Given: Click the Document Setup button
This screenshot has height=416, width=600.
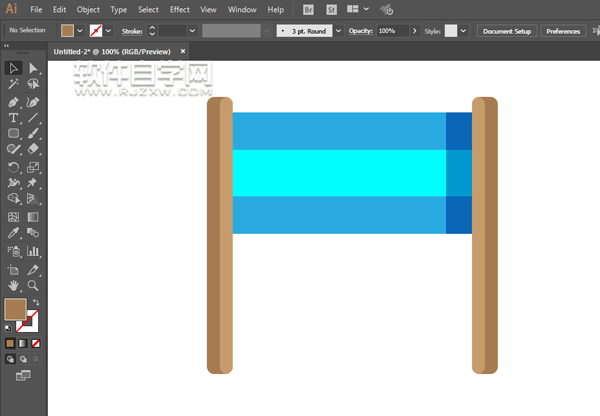Looking at the screenshot, I should tap(508, 31).
